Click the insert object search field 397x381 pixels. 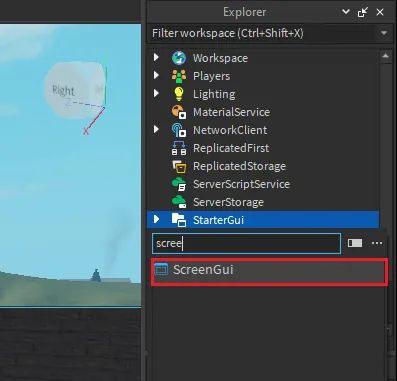(246, 243)
